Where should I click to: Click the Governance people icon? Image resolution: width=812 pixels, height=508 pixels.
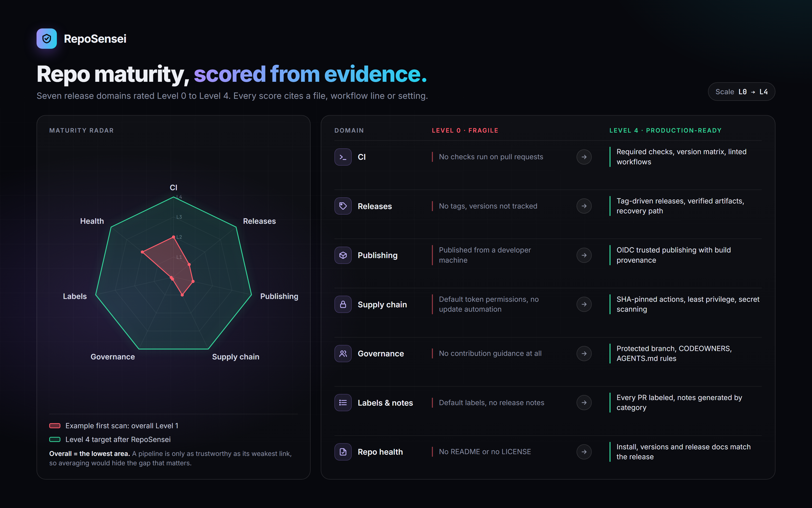(x=343, y=354)
